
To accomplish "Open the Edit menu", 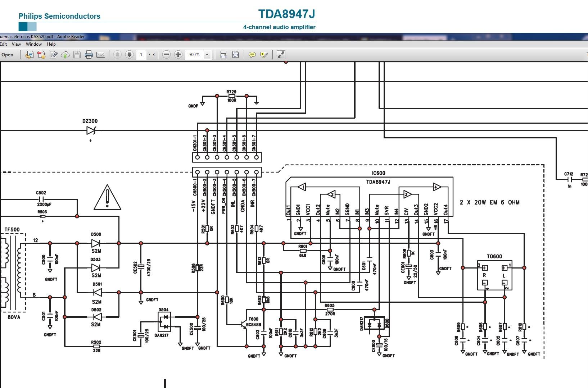I will (3, 44).
